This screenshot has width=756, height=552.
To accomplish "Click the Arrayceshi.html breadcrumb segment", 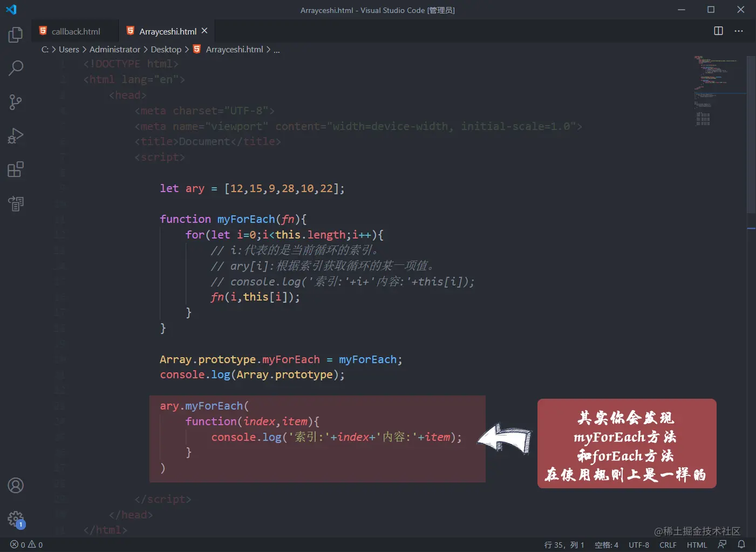I will coord(228,49).
